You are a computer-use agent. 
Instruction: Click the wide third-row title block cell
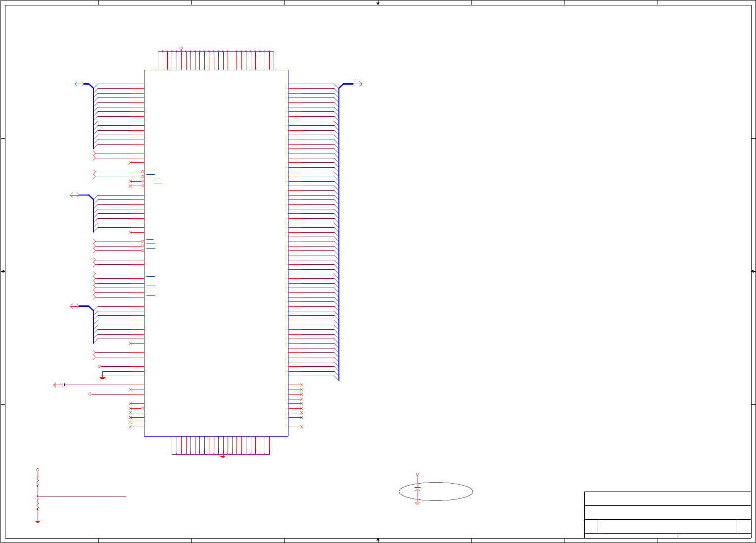click(x=667, y=526)
